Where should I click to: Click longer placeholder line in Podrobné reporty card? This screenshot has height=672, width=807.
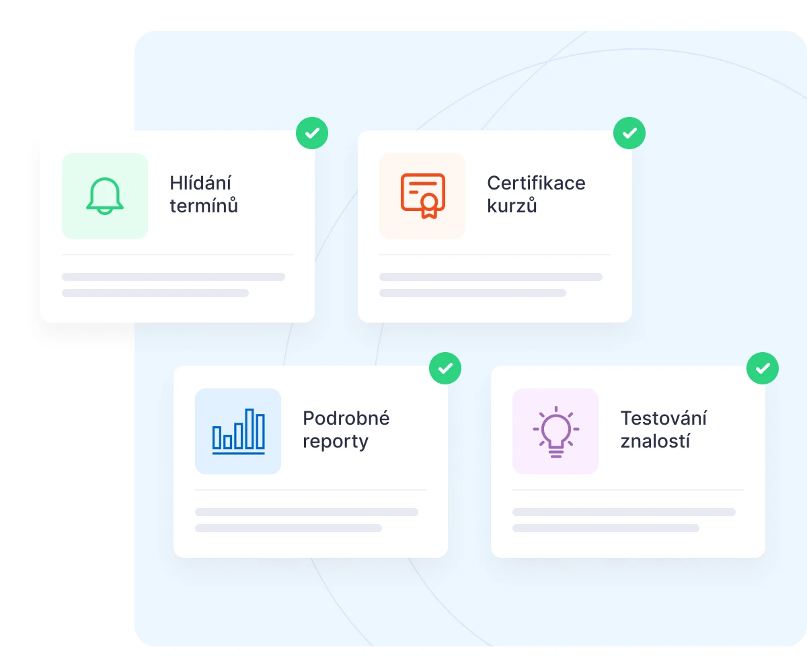point(307,512)
